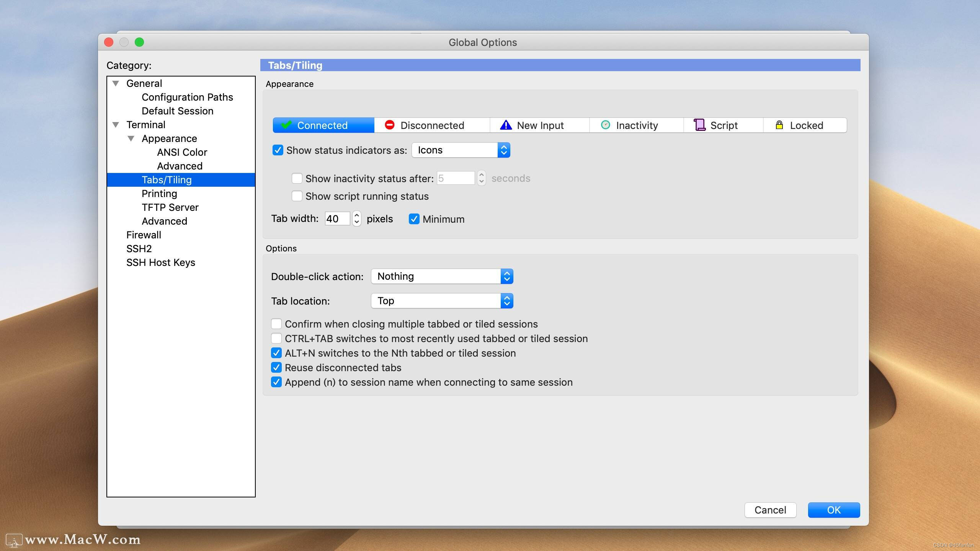980x551 pixels.
Task: Click the New Input warning icon
Action: [x=505, y=125]
